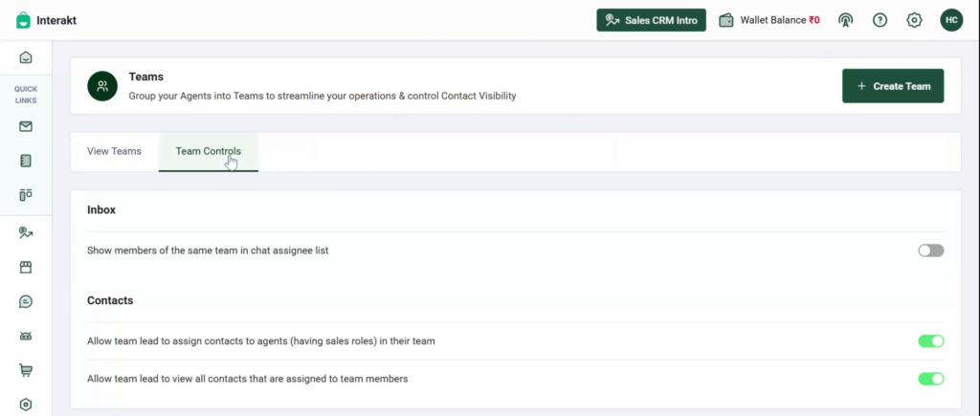The image size is (980, 416).
Task: Open the Sales CRM Intro button
Action: point(651,20)
